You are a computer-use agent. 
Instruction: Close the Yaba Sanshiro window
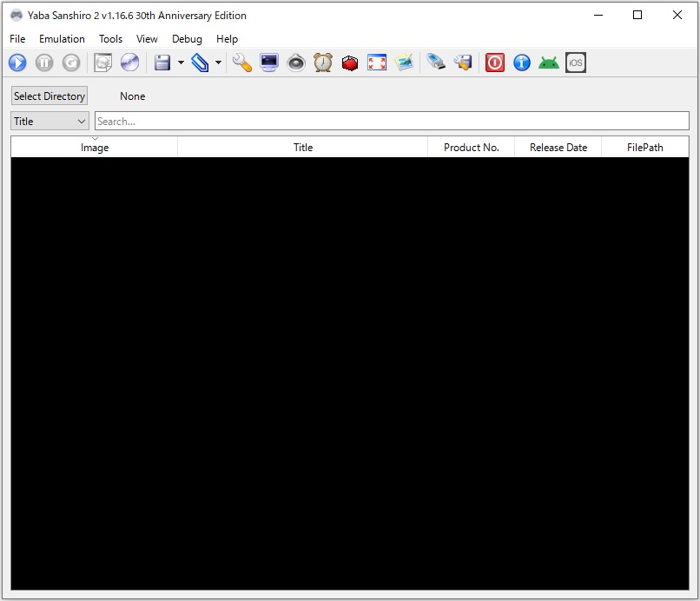[x=677, y=15]
